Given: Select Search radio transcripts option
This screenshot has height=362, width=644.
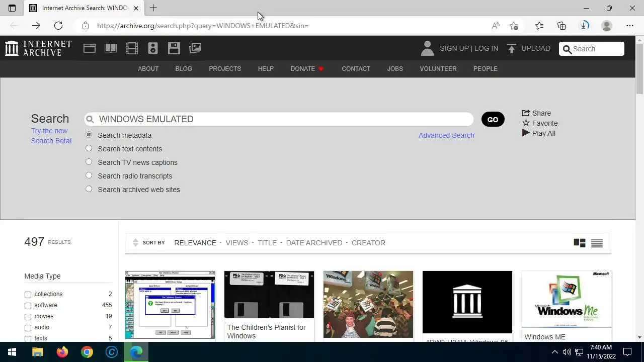Looking at the screenshot, I should pos(89,175).
